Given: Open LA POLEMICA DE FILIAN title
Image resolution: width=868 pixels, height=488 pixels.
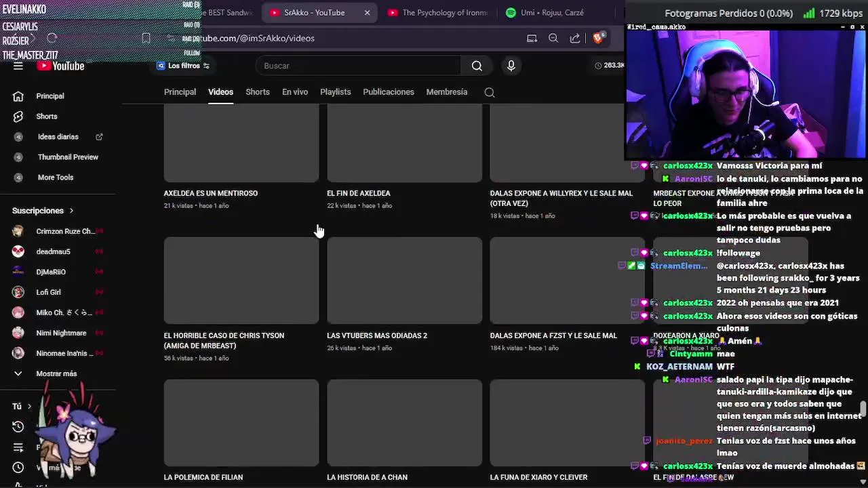Looking at the screenshot, I should click(203, 477).
